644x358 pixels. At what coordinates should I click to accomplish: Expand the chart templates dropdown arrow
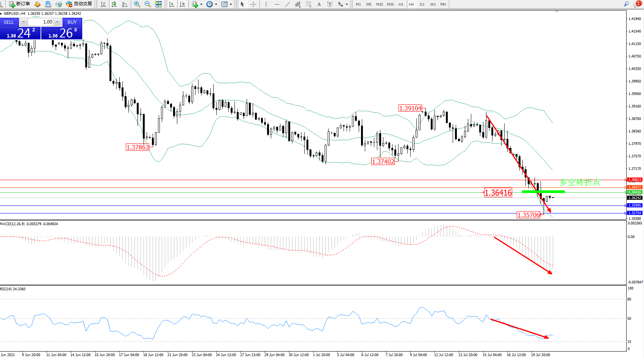tap(231, 5)
